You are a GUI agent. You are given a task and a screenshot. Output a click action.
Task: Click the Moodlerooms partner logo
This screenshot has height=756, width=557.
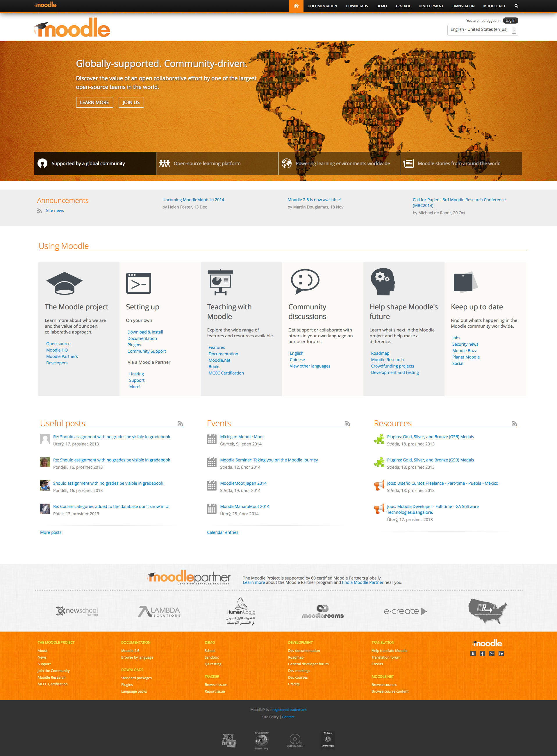(323, 612)
